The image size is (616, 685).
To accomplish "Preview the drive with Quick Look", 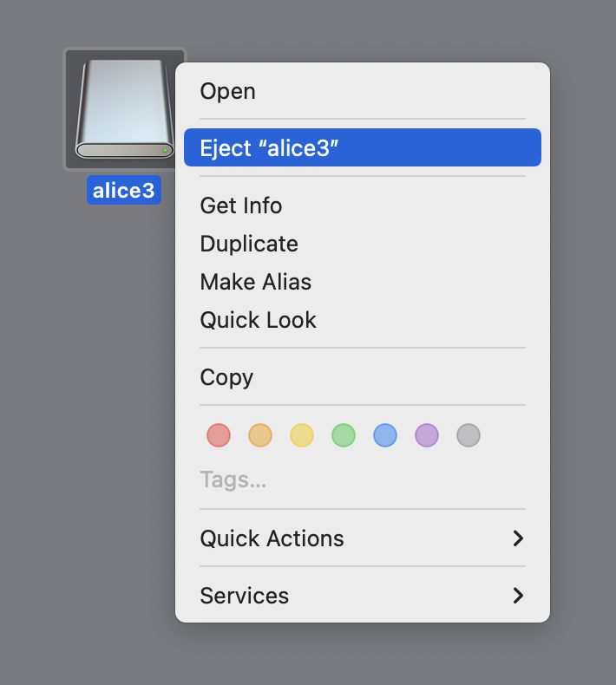I will coord(258,320).
